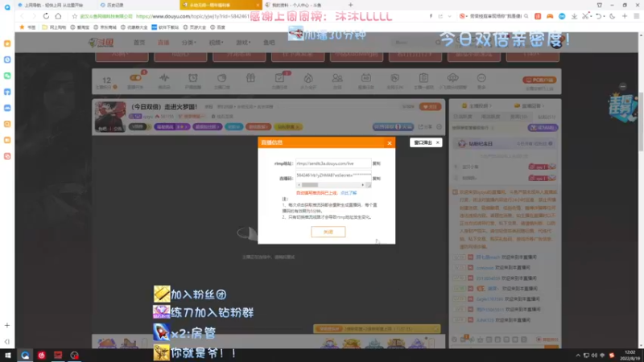Screen dimensions: 644x362
Task: Go to the browser home page
Action: click(x=58, y=16)
